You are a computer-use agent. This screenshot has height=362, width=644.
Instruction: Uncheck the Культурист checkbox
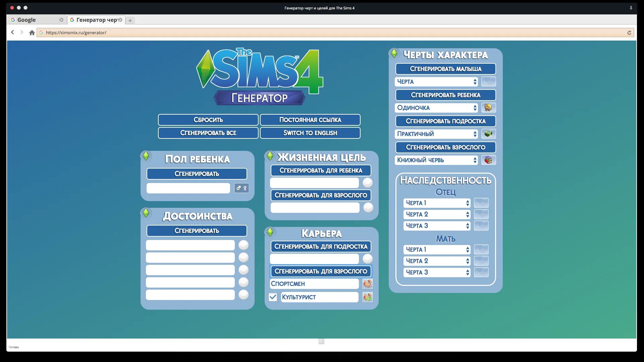pos(273,297)
